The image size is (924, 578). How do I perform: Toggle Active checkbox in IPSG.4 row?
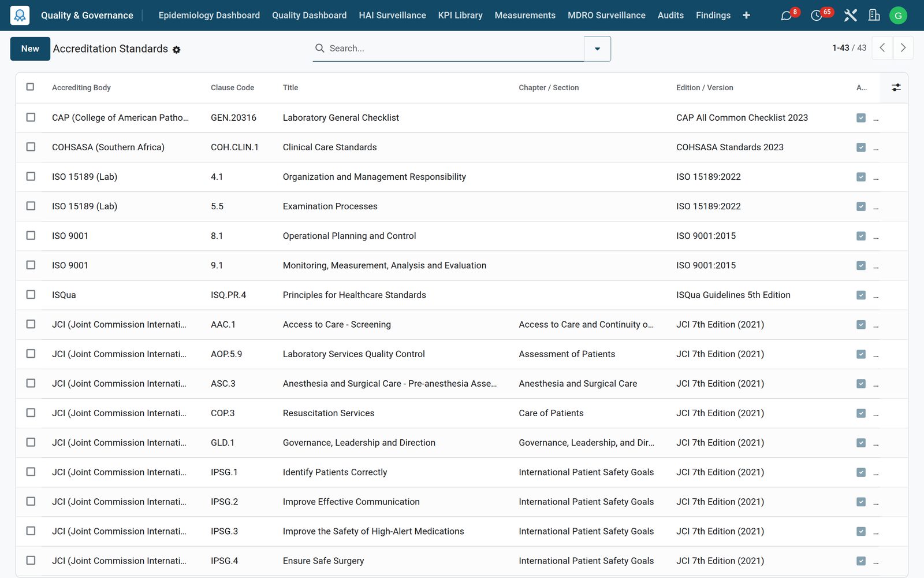tap(861, 561)
